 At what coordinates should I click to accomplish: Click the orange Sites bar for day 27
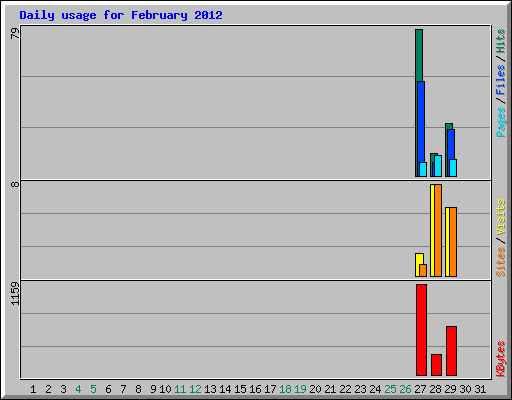pos(423,270)
